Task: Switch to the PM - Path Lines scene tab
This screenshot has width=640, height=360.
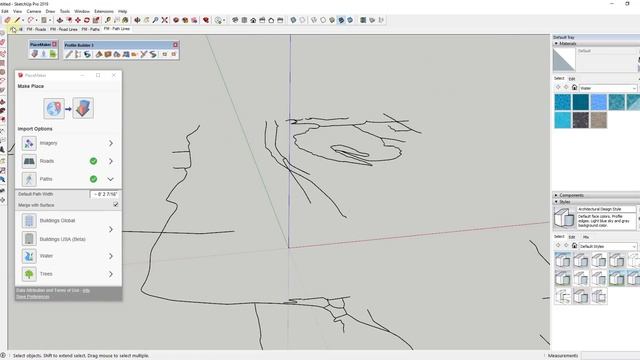Action: pyautogui.click(x=117, y=29)
